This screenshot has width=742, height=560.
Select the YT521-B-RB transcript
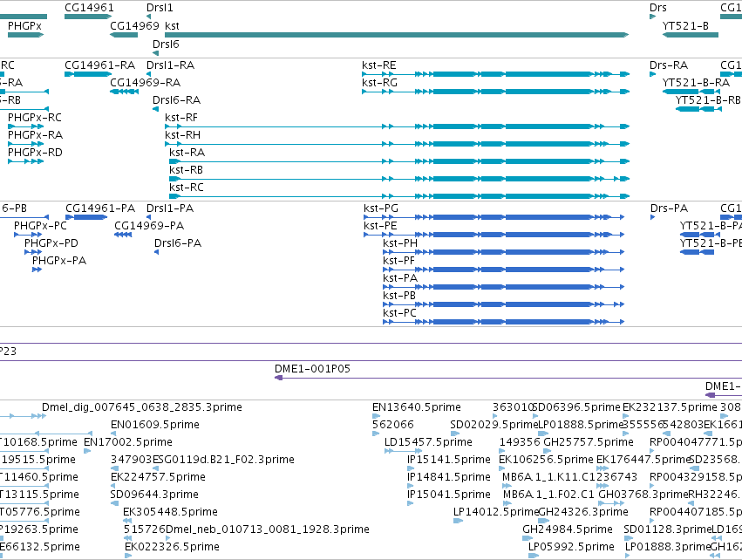tap(698, 109)
